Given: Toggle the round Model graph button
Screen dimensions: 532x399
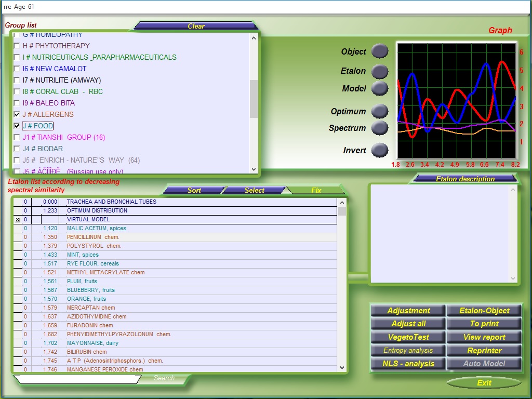Looking at the screenshot, I should (380, 89).
